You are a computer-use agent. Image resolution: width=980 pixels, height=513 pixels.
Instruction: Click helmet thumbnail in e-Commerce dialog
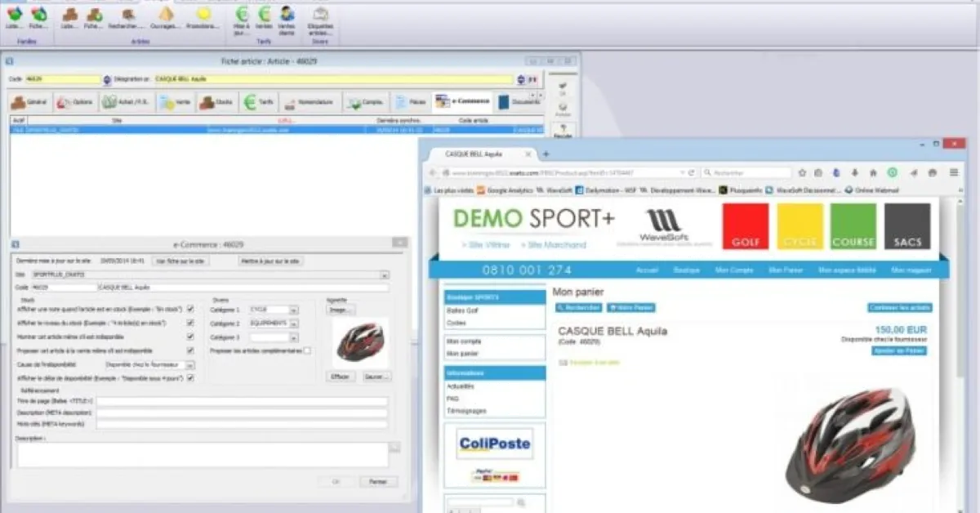(x=359, y=343)
